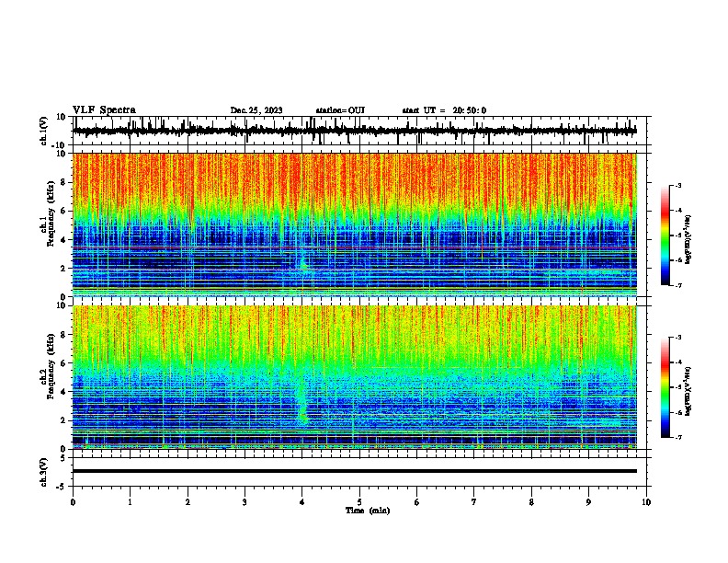Click the ch.1 spectrogram "4" kHz tick label
The width and height of the screenshot is (728, 563).
point(63,240)
